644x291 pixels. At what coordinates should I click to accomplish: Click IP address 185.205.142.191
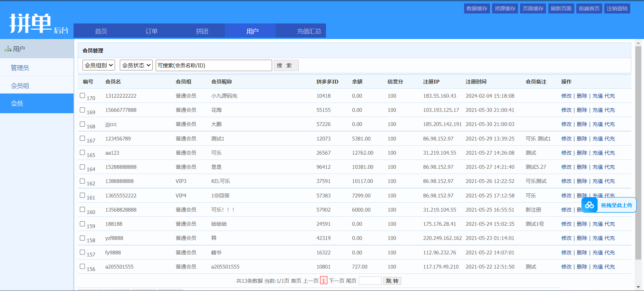(442, 124)
